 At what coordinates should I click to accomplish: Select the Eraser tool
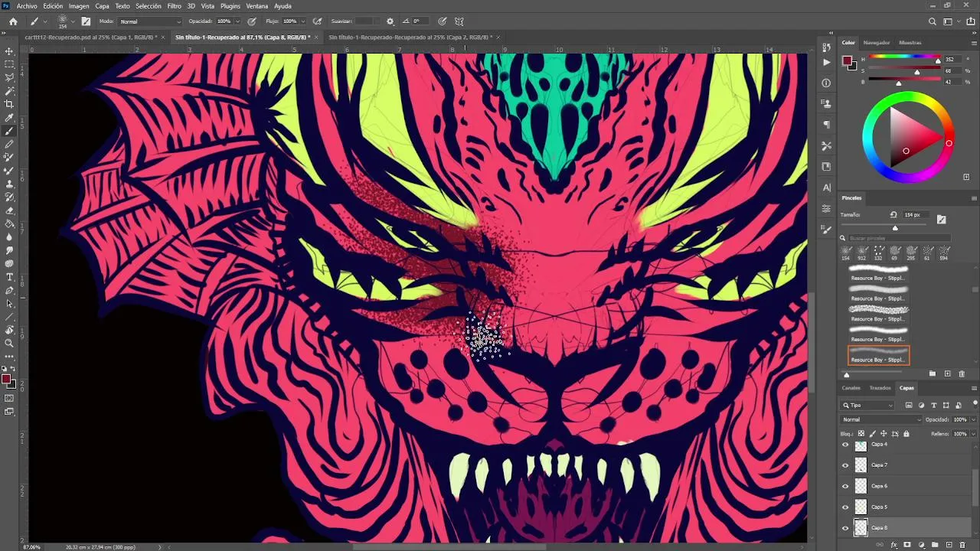(9, 210)
